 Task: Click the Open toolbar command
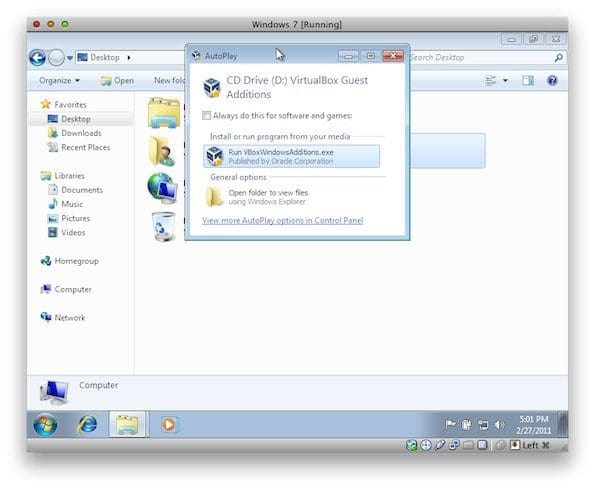[x=117, y=80]
